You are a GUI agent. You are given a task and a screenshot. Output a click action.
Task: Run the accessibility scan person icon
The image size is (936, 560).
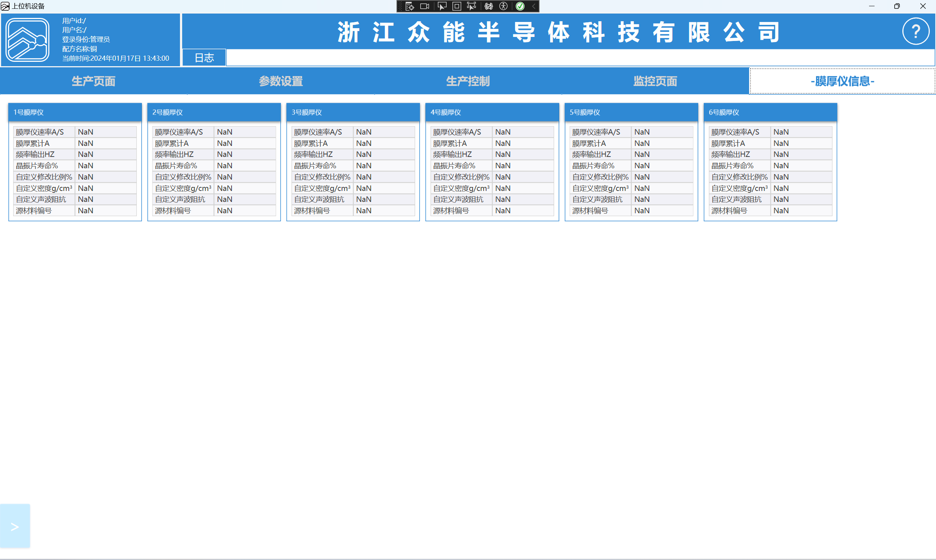tap(503, 6)
